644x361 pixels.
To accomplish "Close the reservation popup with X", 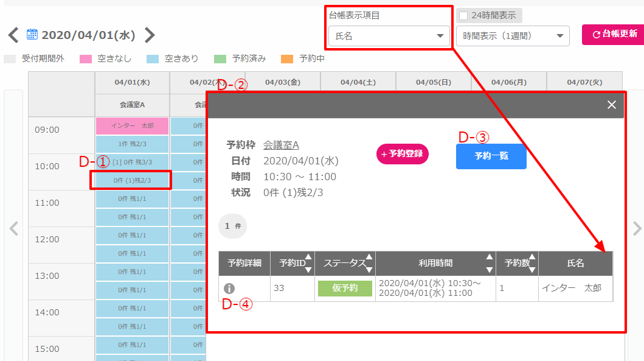I will point(612,105).
